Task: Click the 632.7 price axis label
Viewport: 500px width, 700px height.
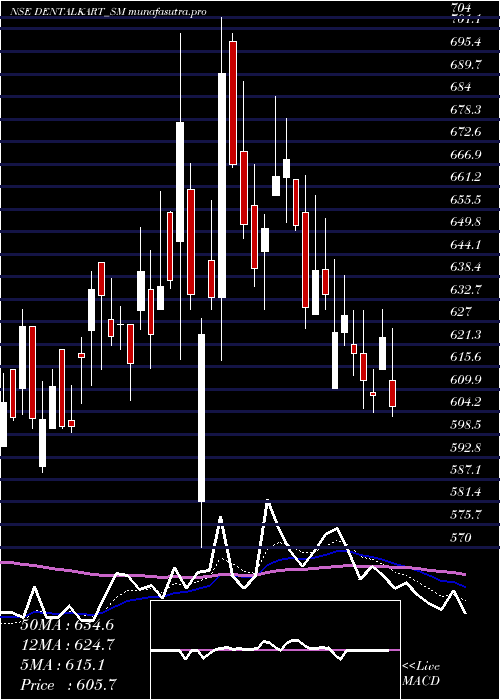Action: pyautogui.click(x=466, y=290)
